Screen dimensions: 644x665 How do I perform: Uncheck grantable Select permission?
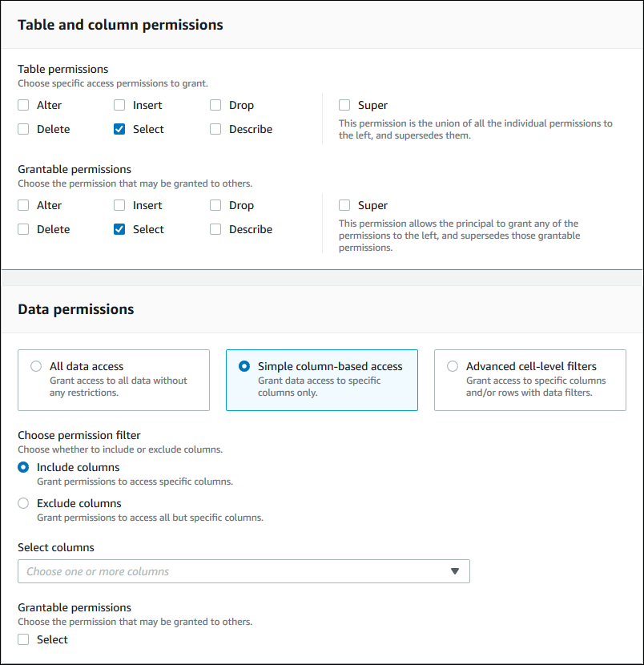(119, 229)
